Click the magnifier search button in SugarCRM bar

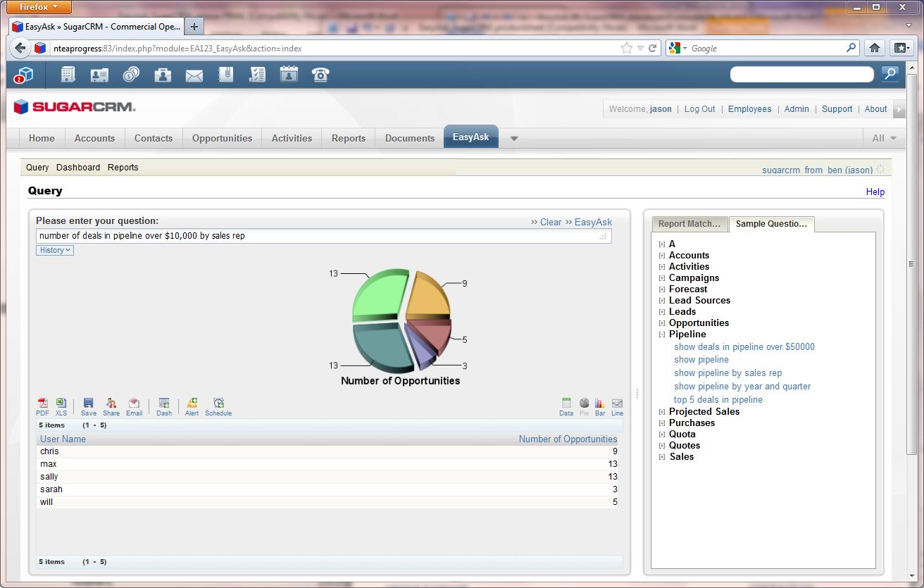click(x=890, y=73)
